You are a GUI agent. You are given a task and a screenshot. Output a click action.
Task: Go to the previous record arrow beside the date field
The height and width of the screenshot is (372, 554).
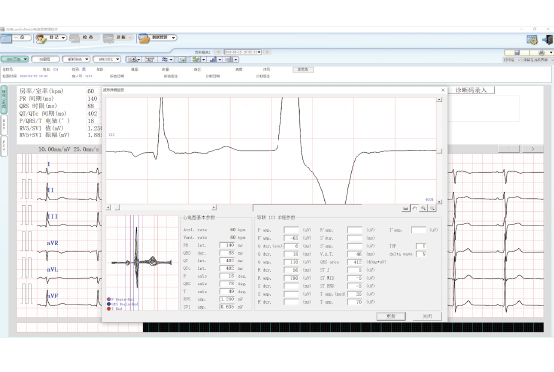218,52
